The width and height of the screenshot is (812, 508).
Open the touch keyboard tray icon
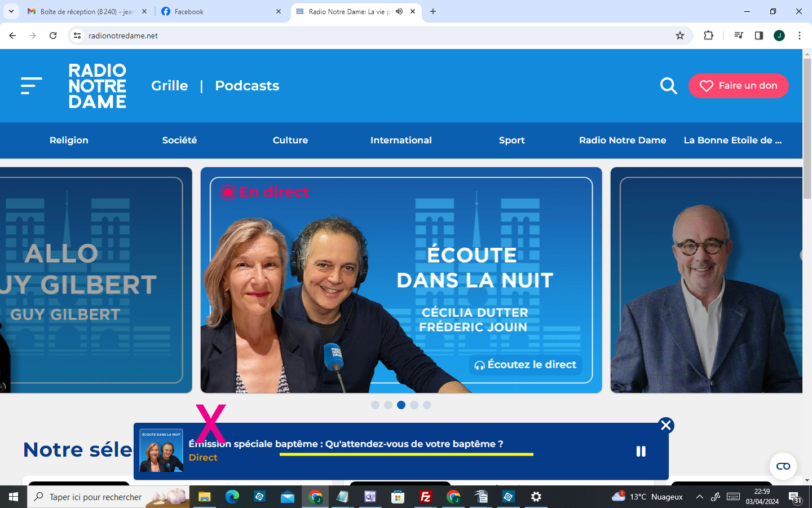pyautogui.click(x=734, y=497)
